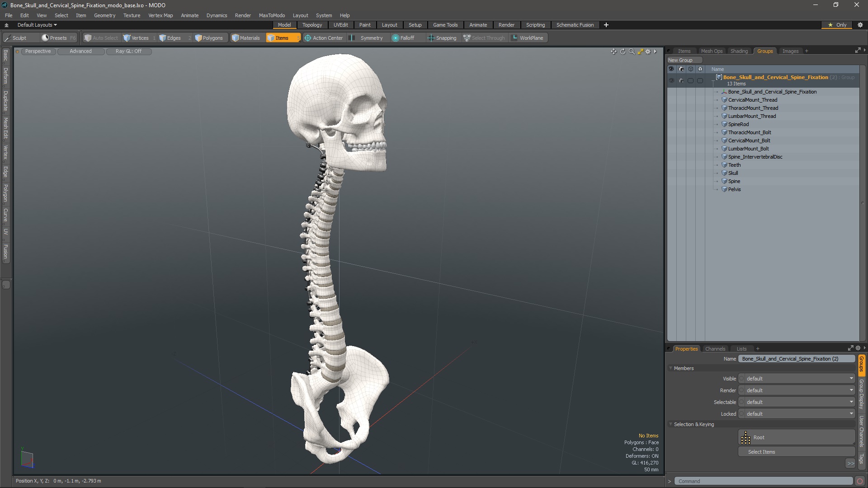The width and height of the screenshot is (868, 488).
Task: Switch to the Mesh Ops tab
Action: (x=712, y=51)
